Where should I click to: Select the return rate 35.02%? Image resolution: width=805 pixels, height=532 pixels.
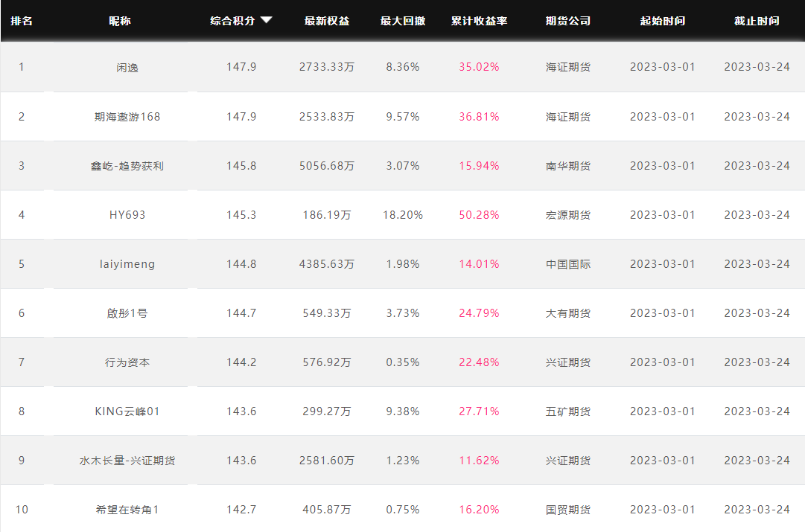click(479, 67)
